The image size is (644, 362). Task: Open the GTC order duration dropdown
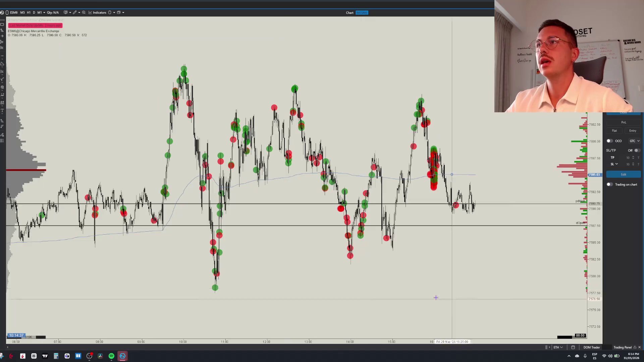[x=634, y=141]
